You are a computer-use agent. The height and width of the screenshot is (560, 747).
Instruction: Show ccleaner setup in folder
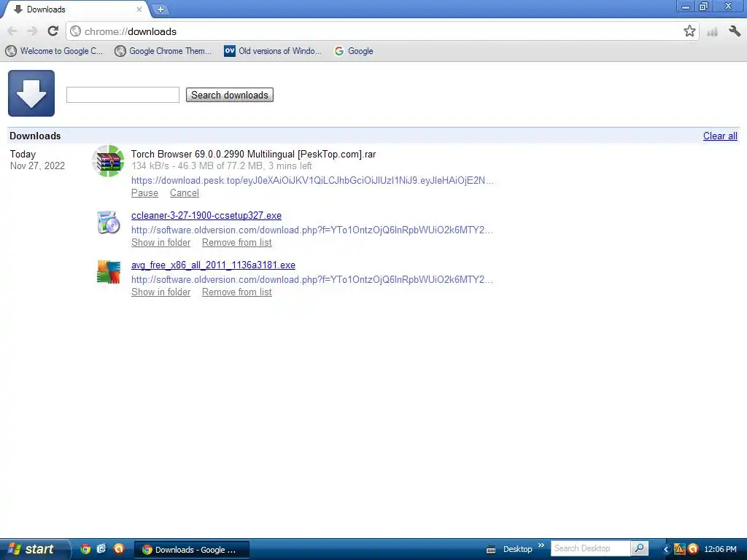(161, 242)
